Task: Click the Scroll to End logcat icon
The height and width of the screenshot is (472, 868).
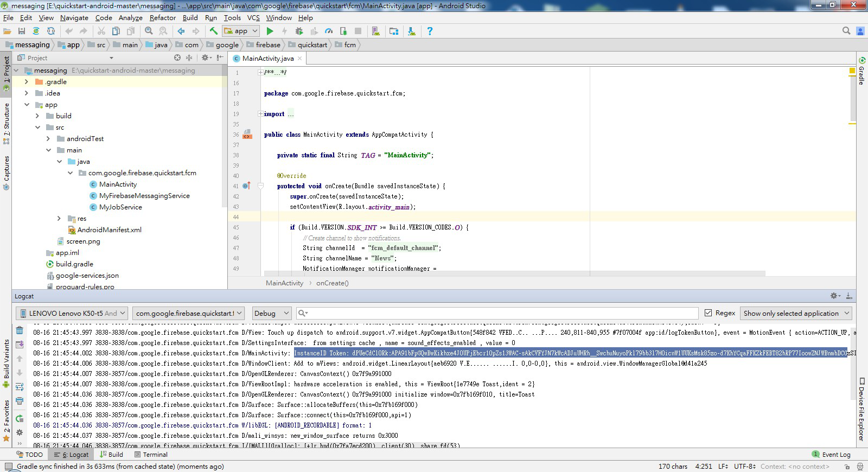Action: pyautogui.click(x=20, y=345)
